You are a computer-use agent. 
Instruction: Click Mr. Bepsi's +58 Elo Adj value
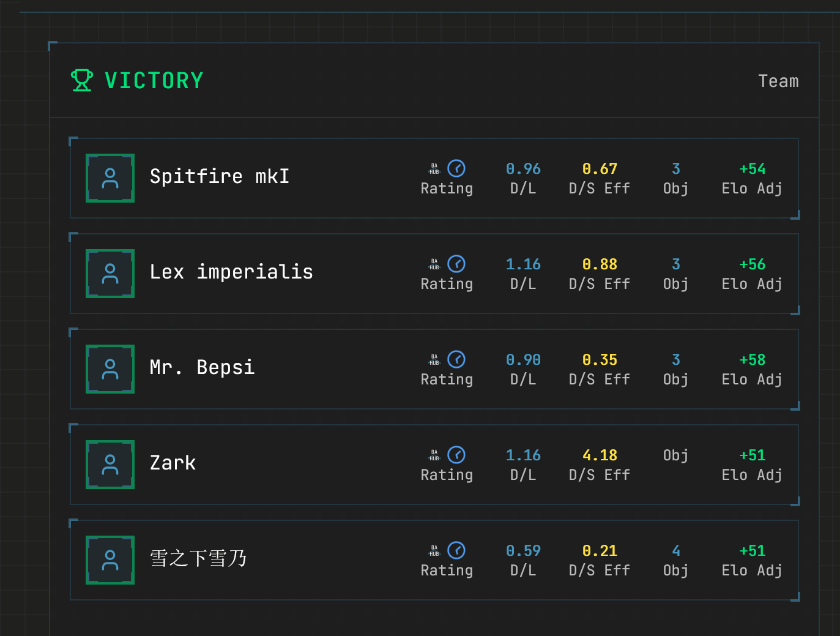(752, 359)
